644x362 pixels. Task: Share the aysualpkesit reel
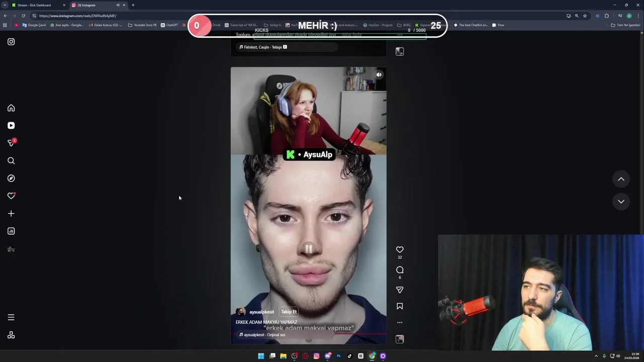[399, 290]
